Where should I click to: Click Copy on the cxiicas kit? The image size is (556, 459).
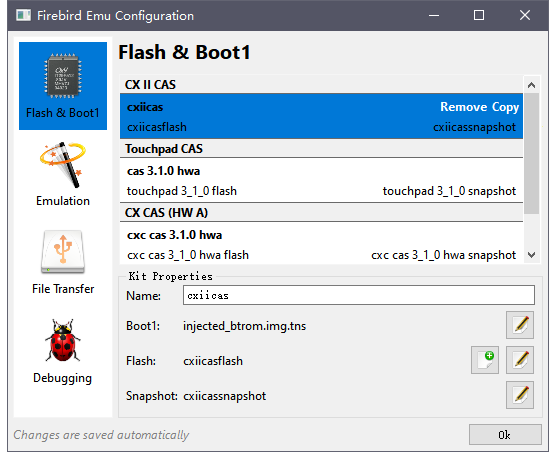(x=505, y=107)
